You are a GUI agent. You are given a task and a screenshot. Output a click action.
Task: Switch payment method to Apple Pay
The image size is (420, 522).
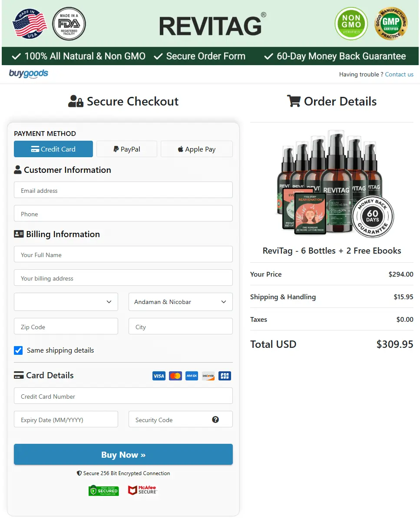[x=196, y=149]
